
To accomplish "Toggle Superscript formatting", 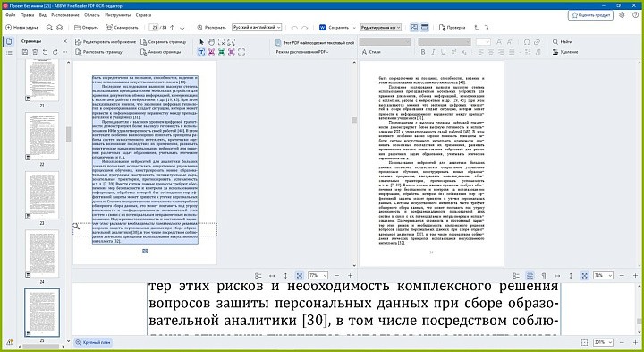I will pos(453,52).
